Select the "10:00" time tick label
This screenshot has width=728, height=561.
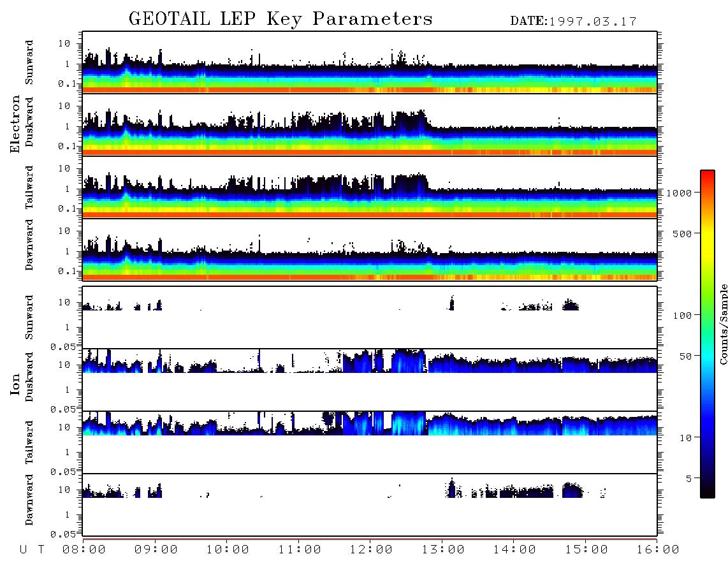[228, 550]
